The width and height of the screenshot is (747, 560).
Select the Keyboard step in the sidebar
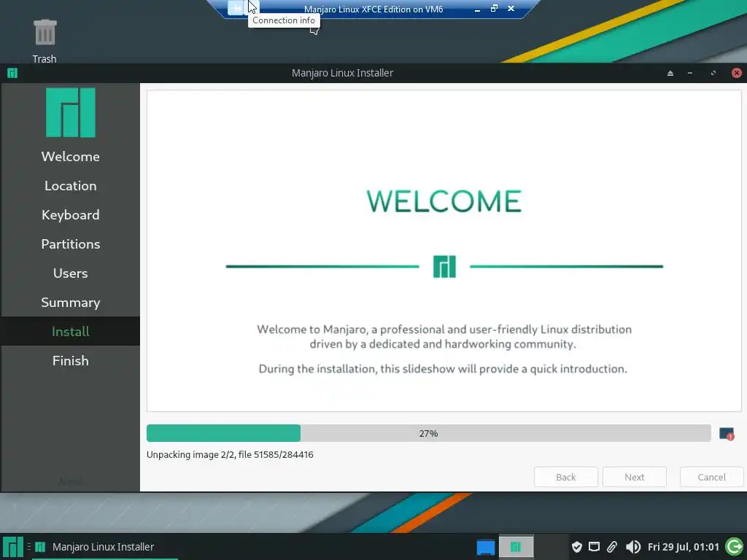[71, 215]
